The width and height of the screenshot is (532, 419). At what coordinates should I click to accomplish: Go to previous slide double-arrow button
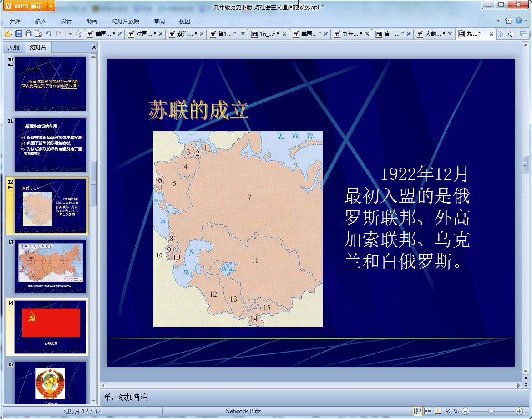coord(526,378)
